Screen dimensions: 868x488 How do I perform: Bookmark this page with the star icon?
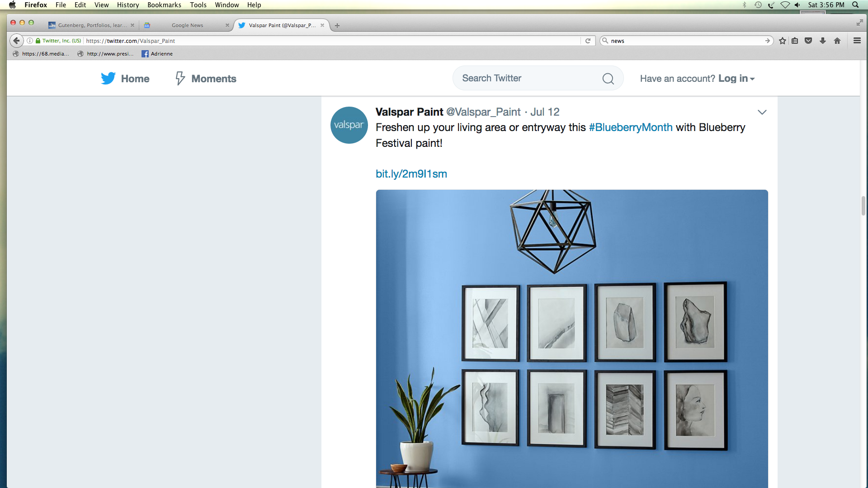(783, 41)
